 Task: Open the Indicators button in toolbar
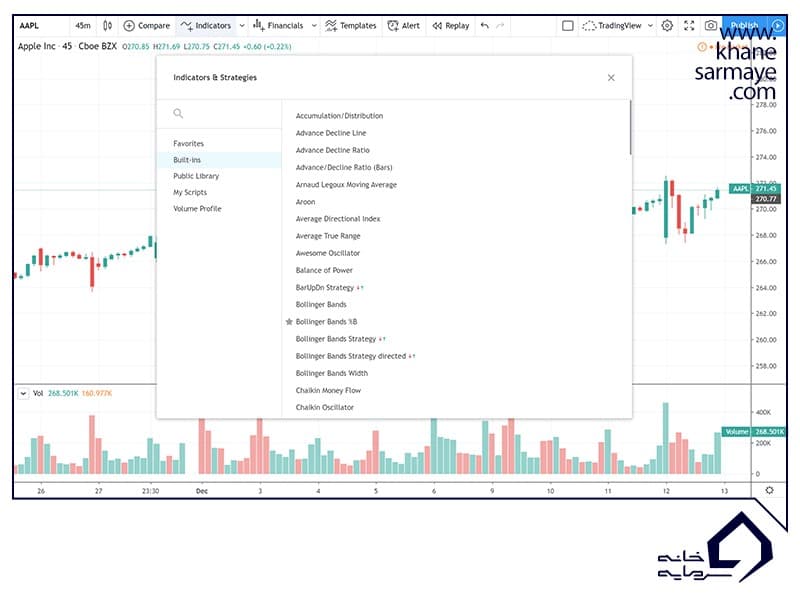pyautogui.click(x=206, y=26)
